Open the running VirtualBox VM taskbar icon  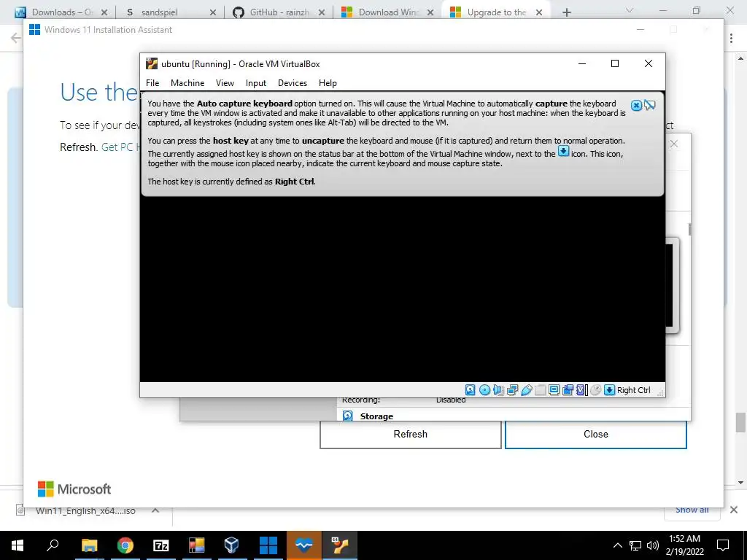(x=340, y=545)
